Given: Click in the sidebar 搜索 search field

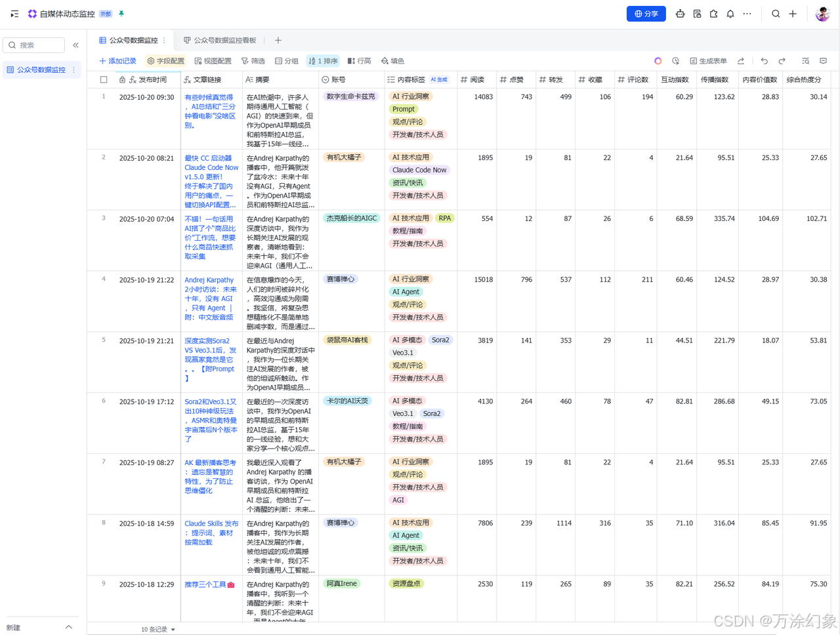Looking at the screenshot, I should (x=34, y=45).
